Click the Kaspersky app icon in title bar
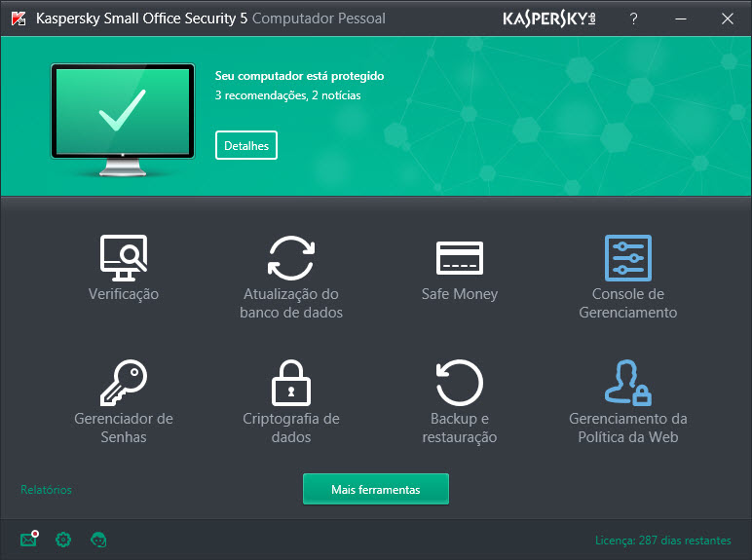The height and width of the screenshot is (560, 752). point(19,19)
